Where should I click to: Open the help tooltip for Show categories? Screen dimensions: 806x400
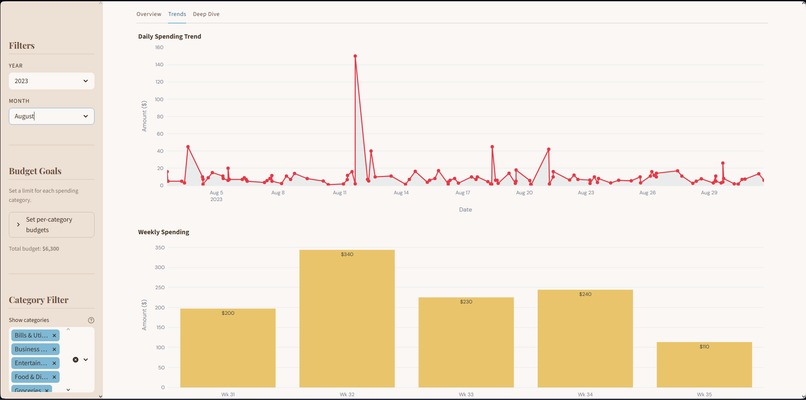coord(91,320)
